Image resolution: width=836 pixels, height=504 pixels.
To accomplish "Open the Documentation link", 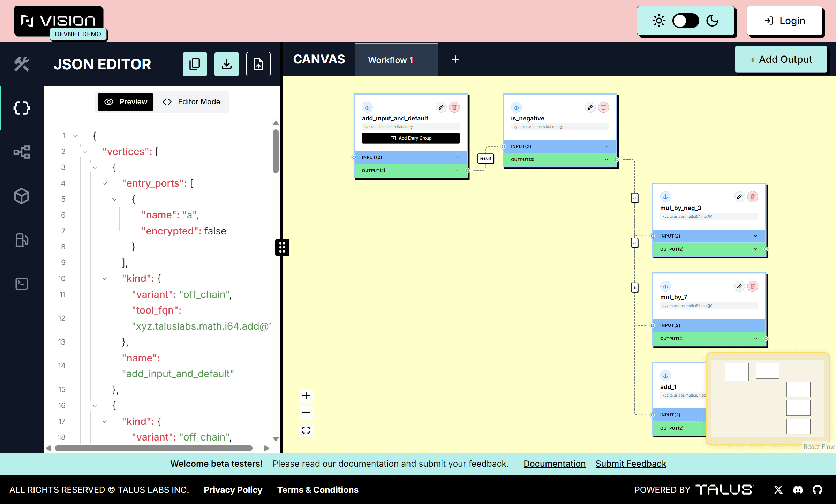I will tap(555, 464).
